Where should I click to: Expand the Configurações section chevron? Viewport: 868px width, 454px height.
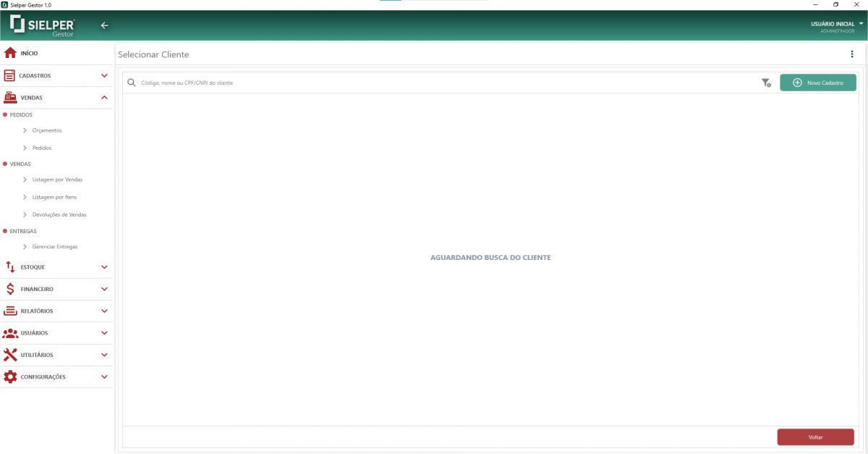tap(104, 377)
